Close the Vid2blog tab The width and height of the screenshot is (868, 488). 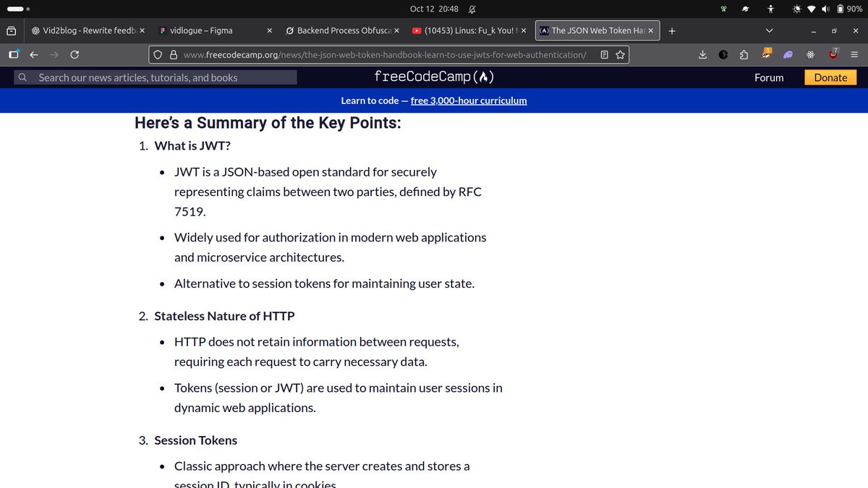point(142,31)
